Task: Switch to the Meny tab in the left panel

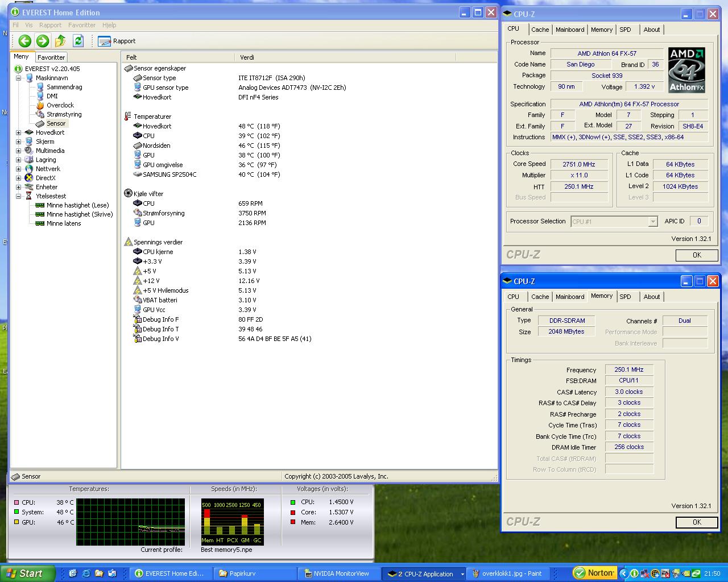Action: tap(21, 57)
